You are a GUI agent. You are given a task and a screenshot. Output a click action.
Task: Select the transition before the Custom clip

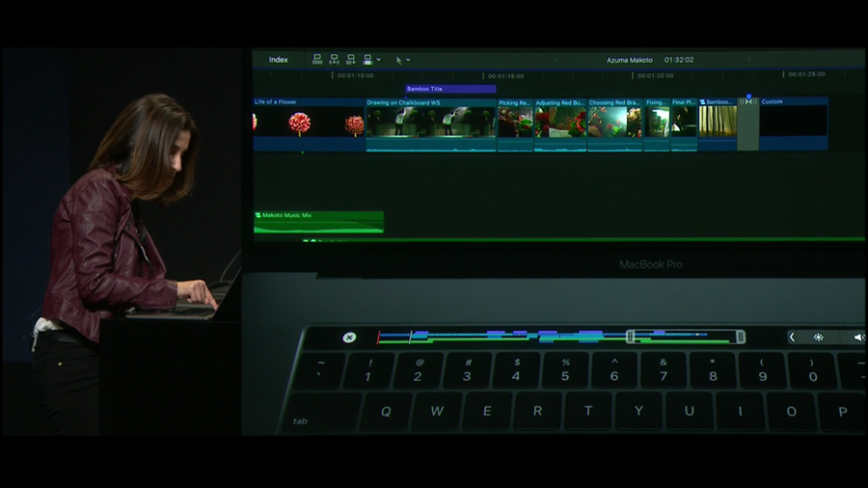[747, 124]
